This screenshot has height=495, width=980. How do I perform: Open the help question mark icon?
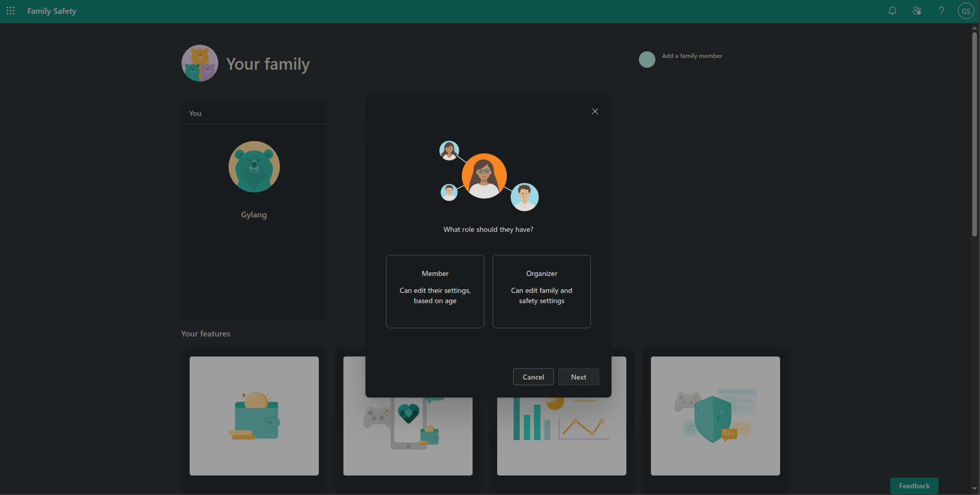(x=941, y=11)
